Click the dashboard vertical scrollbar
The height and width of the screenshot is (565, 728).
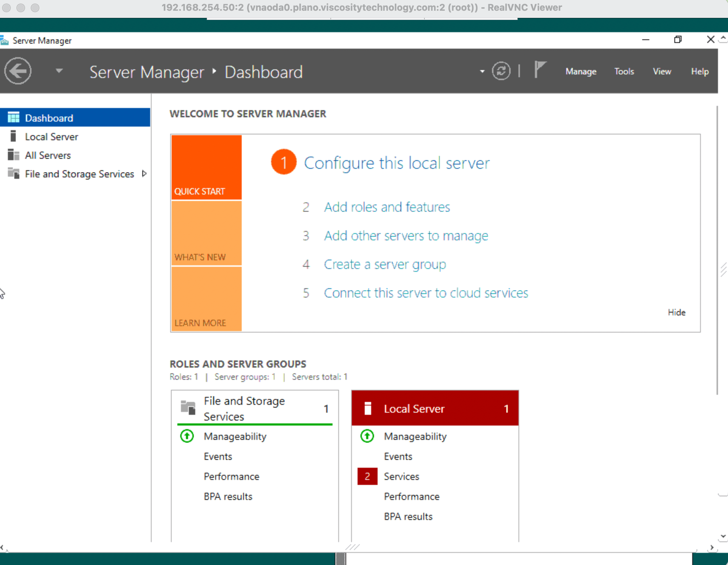(x=717, y=250)
